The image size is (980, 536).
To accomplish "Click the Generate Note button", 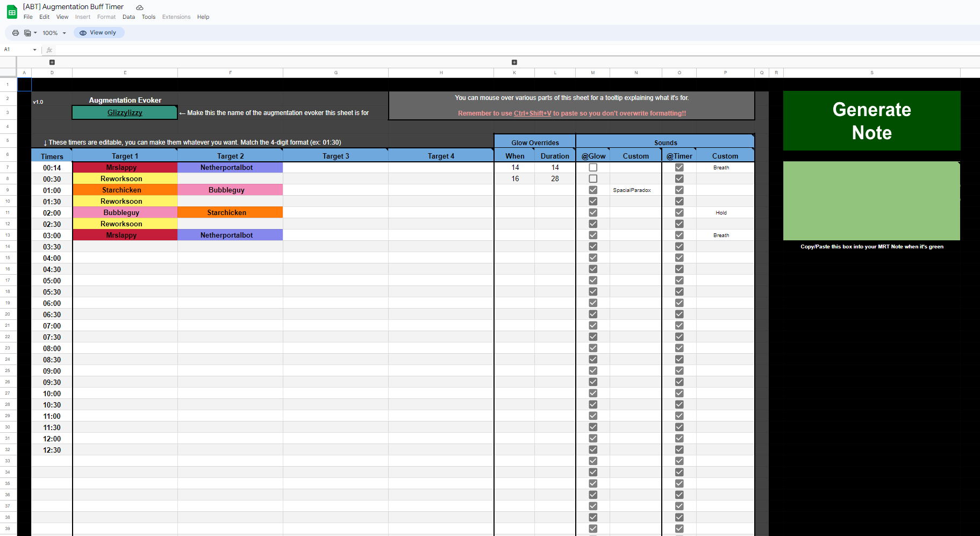I will tap(871, 121).
